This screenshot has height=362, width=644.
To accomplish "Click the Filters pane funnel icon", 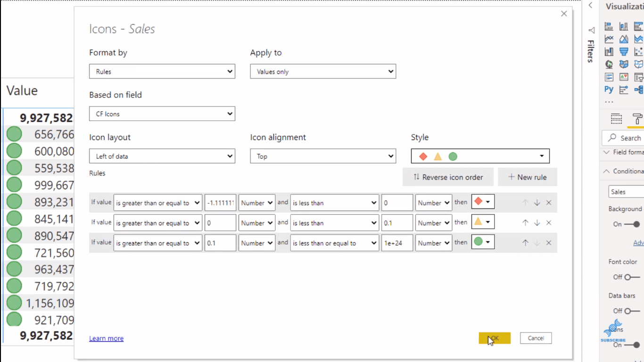I will (x=592, y=30).
